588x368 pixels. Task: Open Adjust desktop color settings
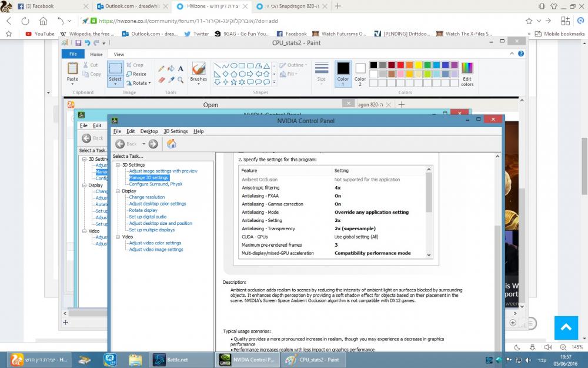click(158, 204)
